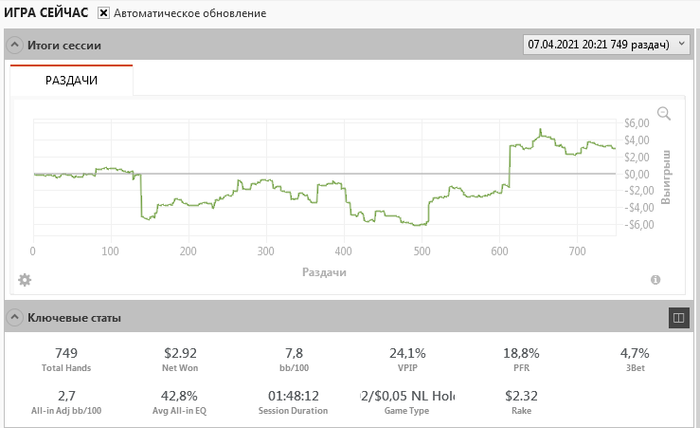This screenshot has width=700, height=428.
Task: Click the 3Bet stat 4,7%
Action: pos(634,353)
